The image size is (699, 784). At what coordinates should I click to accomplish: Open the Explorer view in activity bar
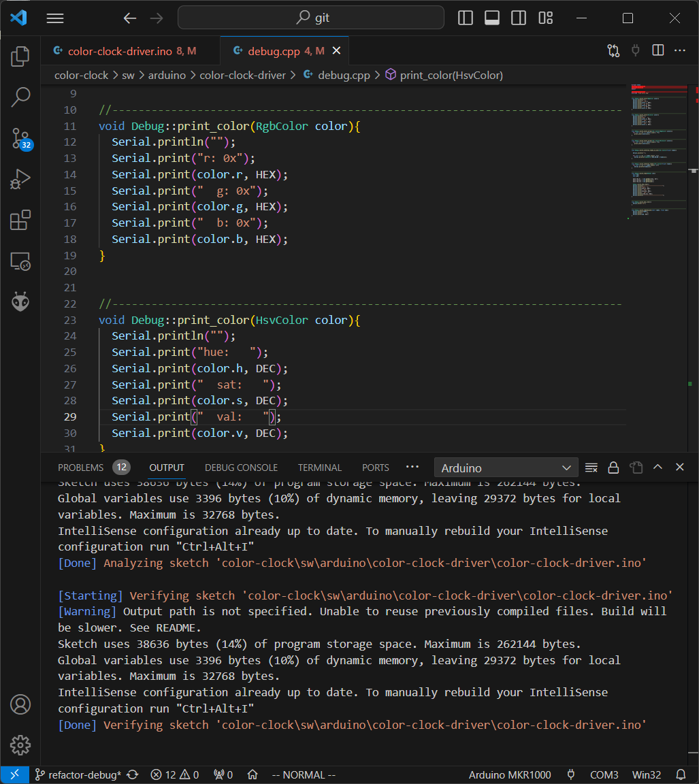tap(20, 57)
